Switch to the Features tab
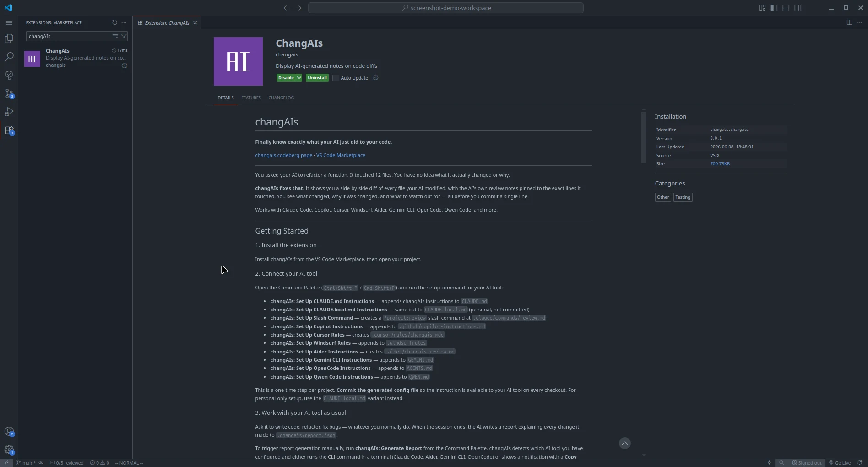 pos(251,98)
